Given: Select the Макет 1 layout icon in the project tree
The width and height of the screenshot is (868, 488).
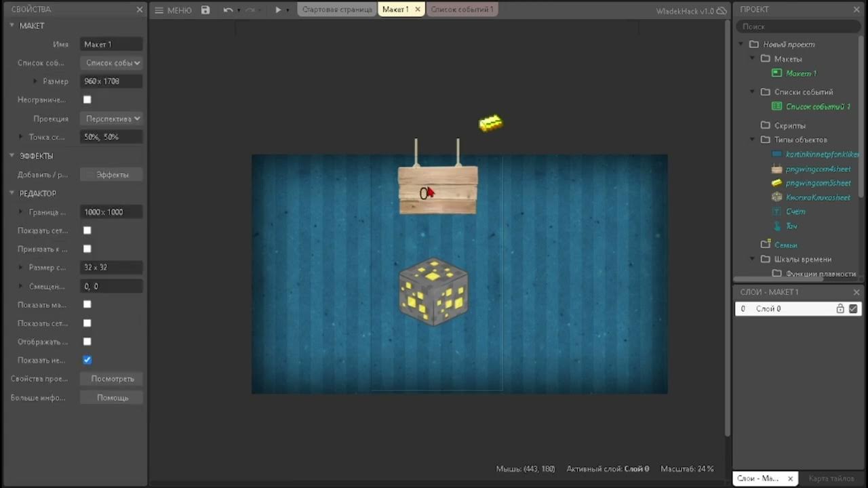Looking at the screenshot, I should pyautogui.click(x=777, y=73).
